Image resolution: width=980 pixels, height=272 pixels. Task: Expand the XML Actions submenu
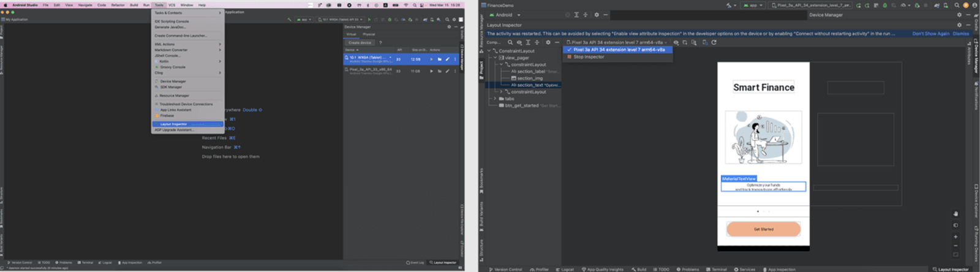(x=187, y=44)
